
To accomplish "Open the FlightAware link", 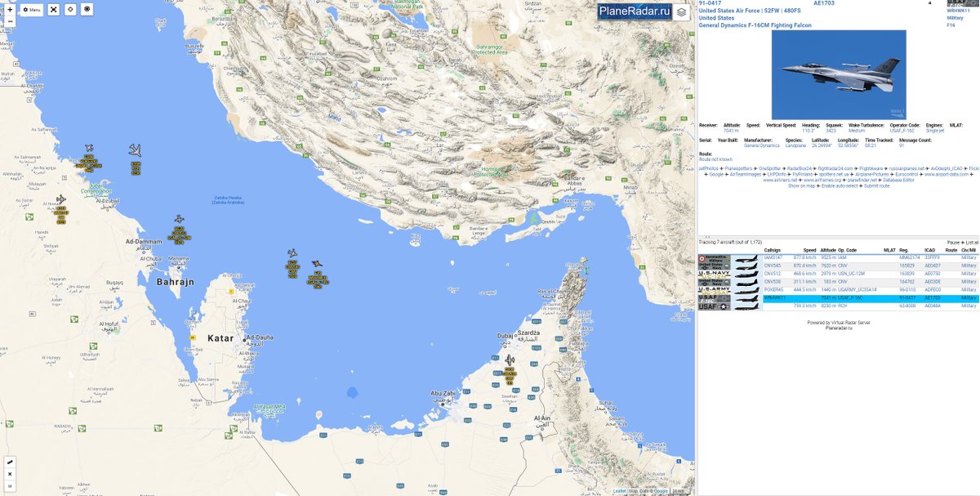I will coord(871,168).
